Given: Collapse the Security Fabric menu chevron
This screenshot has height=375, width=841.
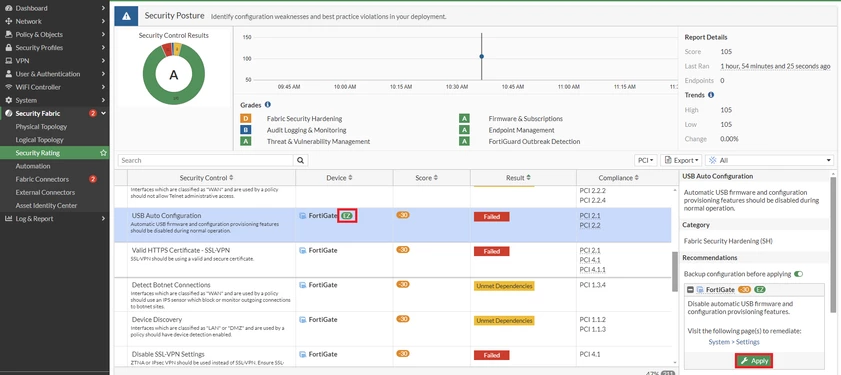Looking at the screenshot, I should (104, 113).
